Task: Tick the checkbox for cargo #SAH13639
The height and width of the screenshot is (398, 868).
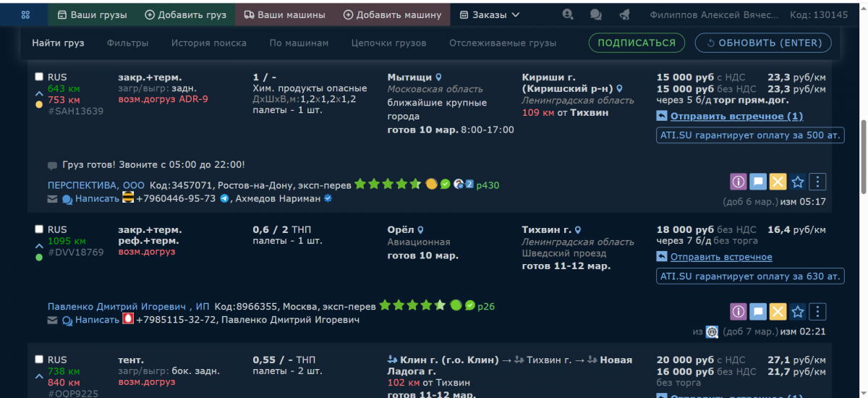Action: tap(39, 77)
